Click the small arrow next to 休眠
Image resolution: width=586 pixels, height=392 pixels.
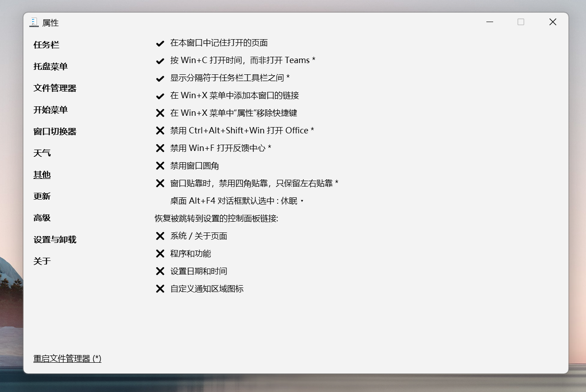point(302,201)
